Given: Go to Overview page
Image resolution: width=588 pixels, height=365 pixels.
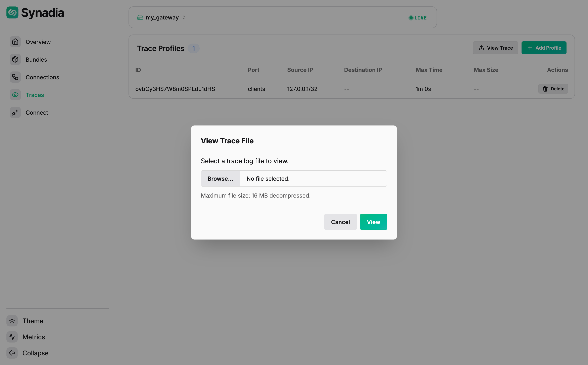Looking at the screenshot, I should 38,42.
